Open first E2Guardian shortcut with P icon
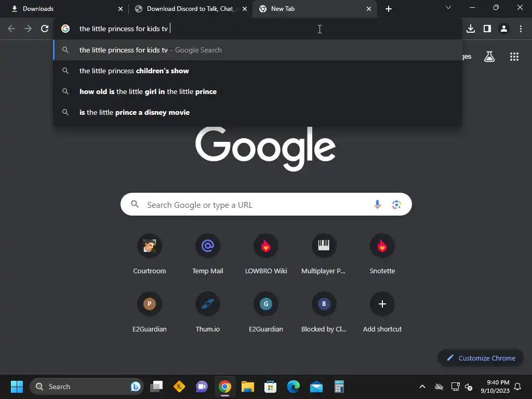Viewport: 532px width, 399px height. (x=150, y=312)
